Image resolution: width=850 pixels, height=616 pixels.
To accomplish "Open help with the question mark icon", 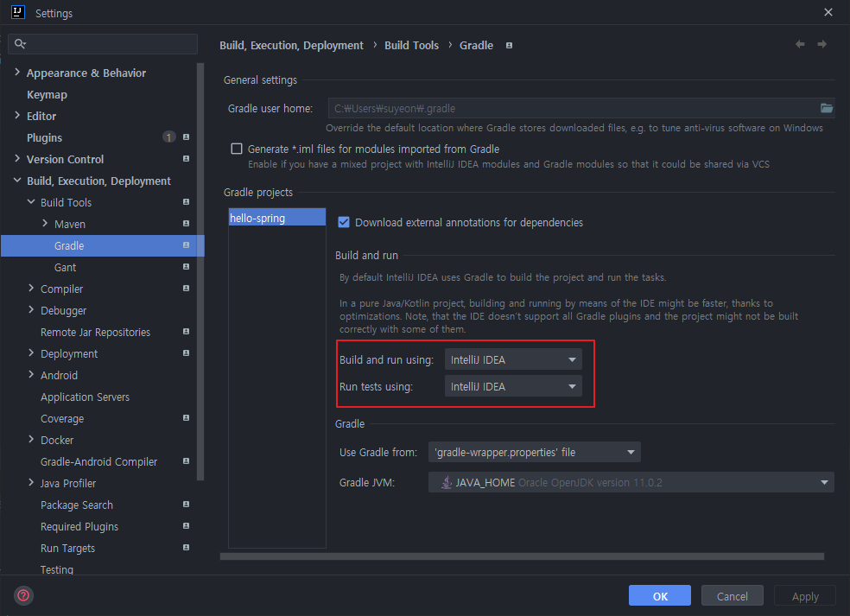I will [x=24, y=595].
